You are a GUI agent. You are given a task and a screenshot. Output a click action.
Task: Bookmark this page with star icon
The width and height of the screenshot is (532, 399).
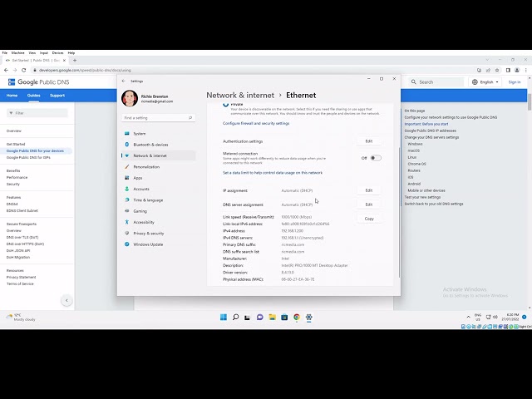pyautogui.click(x=497, y=70)
